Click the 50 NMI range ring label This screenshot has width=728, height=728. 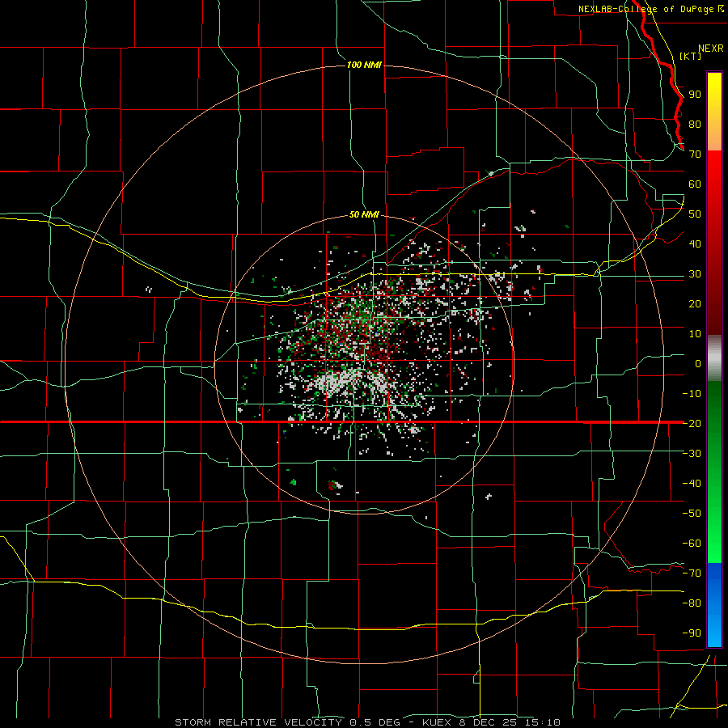pos(364,214)
